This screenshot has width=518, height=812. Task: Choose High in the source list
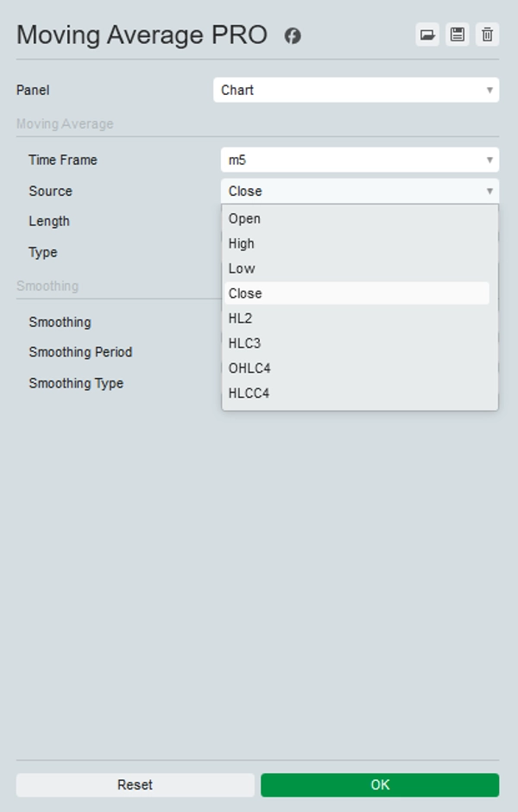(242, 243)
